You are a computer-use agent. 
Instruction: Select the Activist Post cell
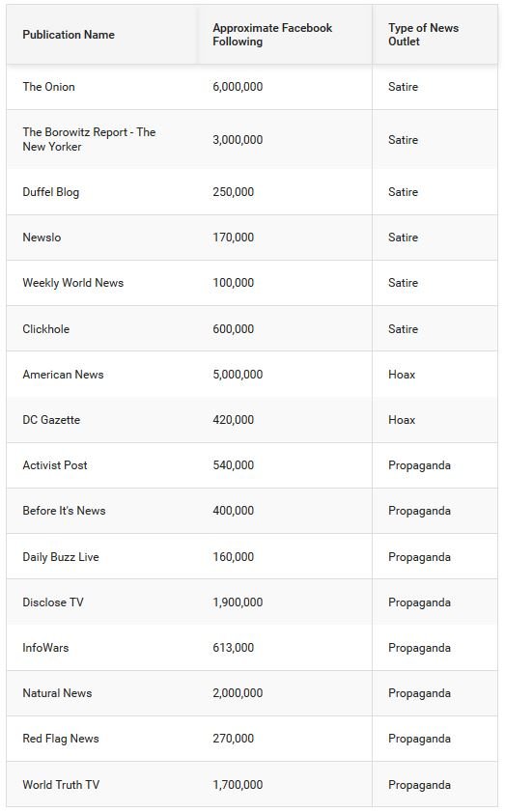tap(55, 465)
